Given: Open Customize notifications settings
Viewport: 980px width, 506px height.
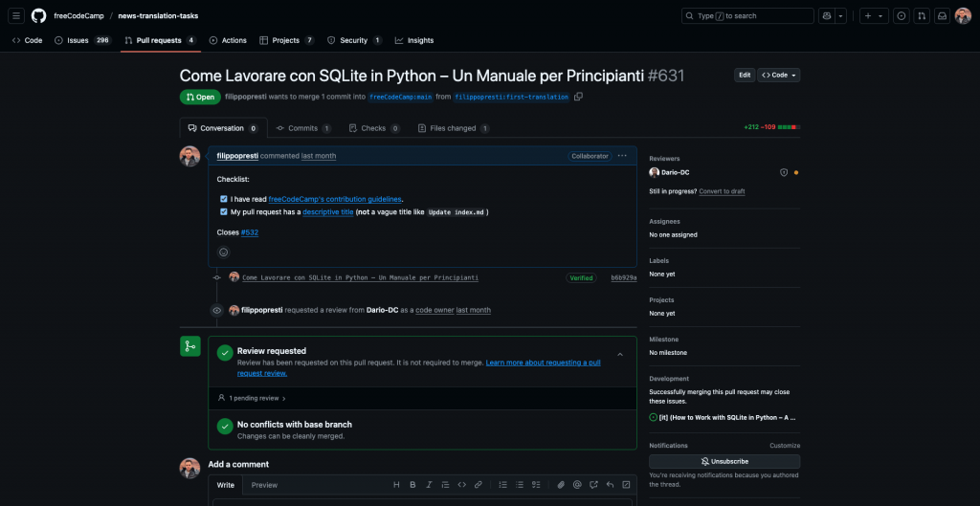Looking at the screenshot, I should pos(785,446).
